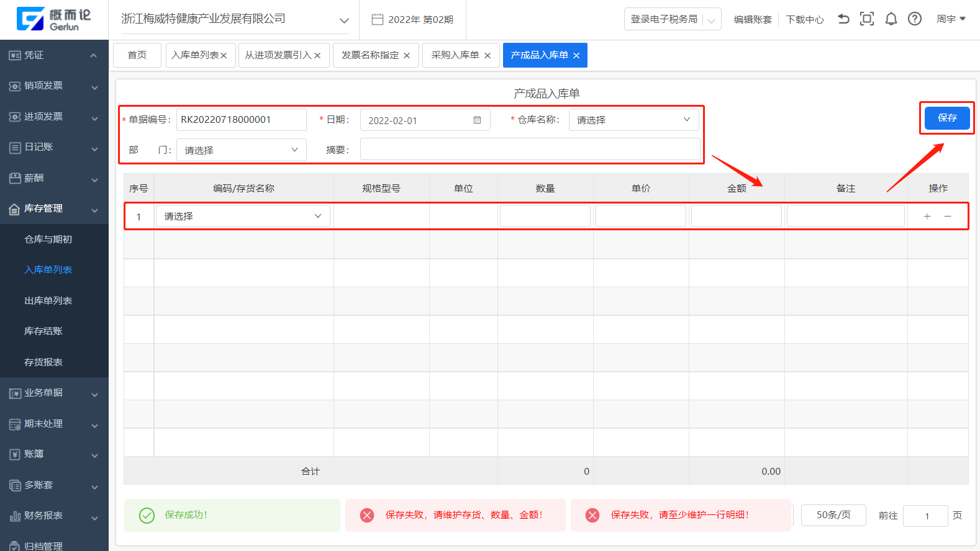The width and height of the screenshot is (980, 551).
Task: Open date picker calendar icon in 日期 field
Action: click(x=477, y=120)
